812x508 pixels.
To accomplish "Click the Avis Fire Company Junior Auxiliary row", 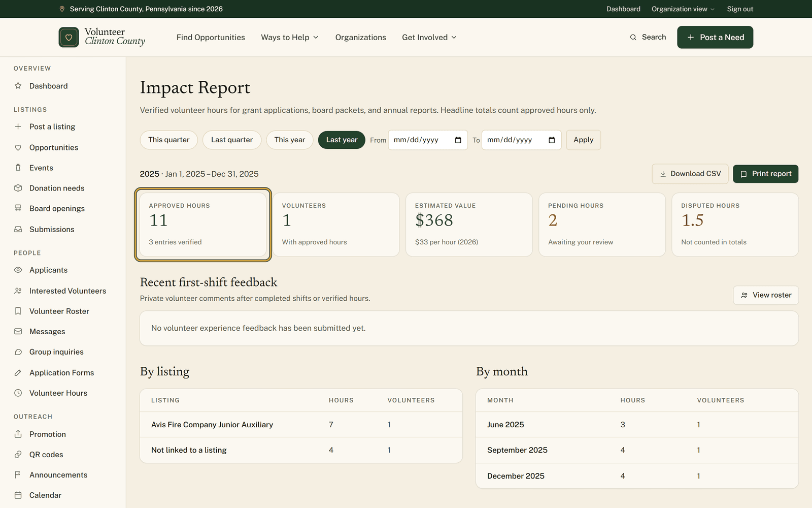I will (x=301, y=425).
